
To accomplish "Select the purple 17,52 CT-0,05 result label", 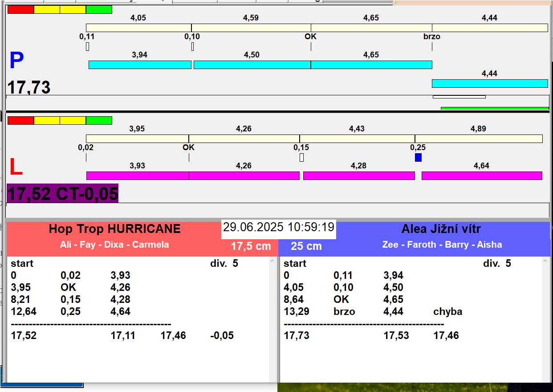I will [x=63, y=194].
